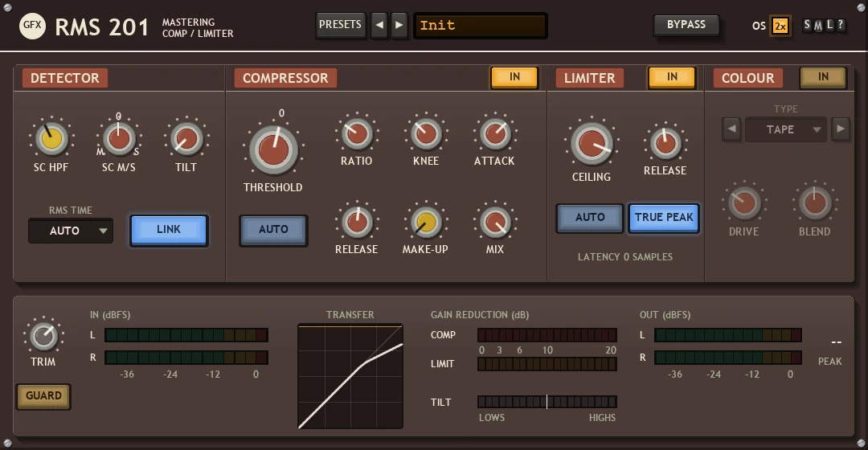Click the COMPRESSOR section label
868x450 pixels.
click(285, 78)
